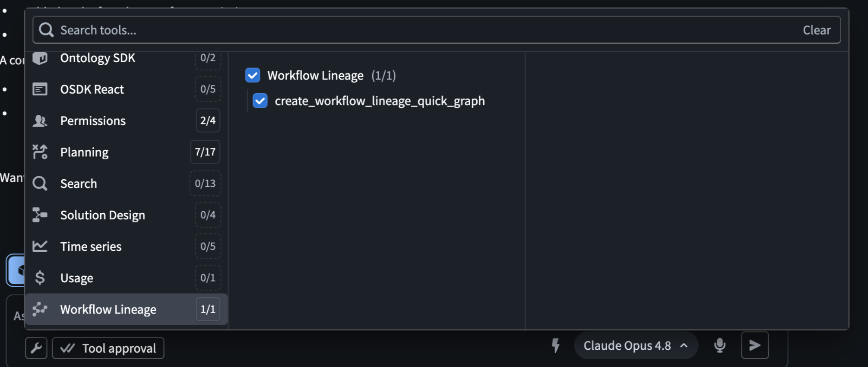Clear the tool search field
Screen dimensions: 868x367
816,30
